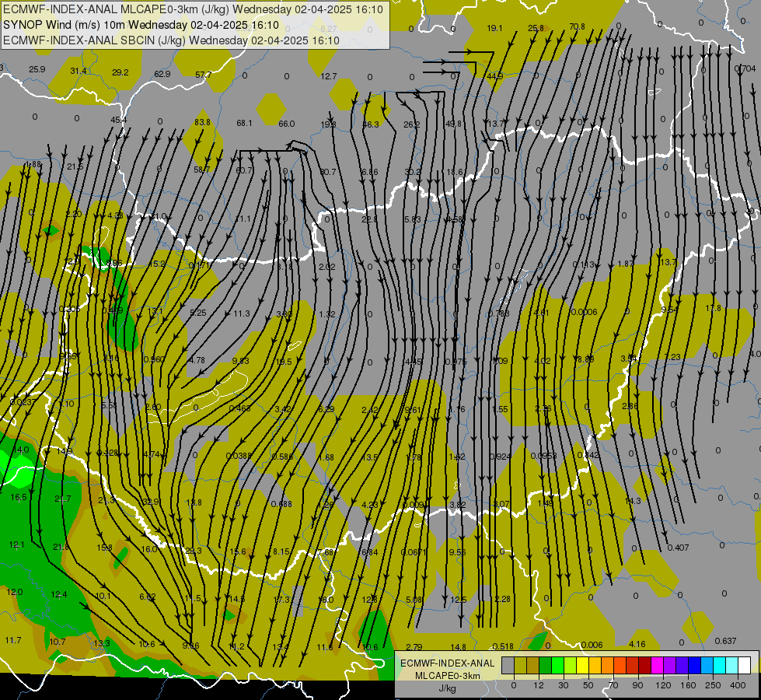The width and height of the screenshot is (761, 700).
Task: Click the bright green legend swatch
Action: (x=557, y=665)
